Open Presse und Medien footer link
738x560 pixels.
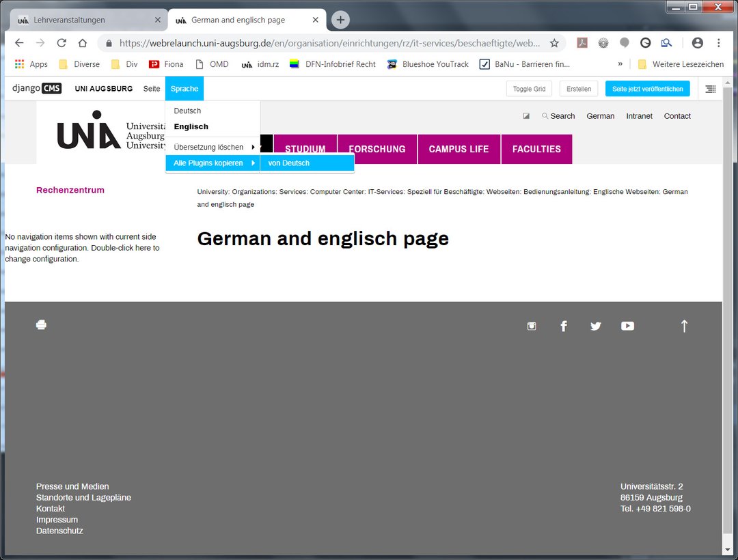coord(72,486)
